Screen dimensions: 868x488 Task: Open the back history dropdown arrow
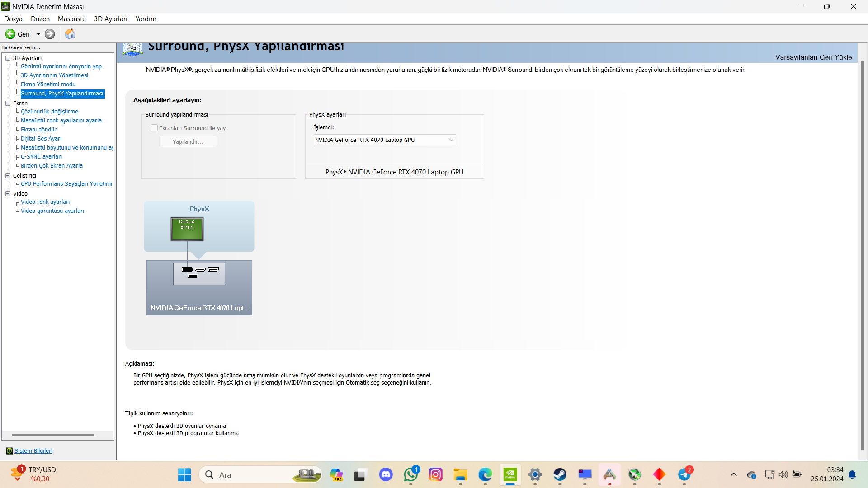click(x=38, y=34)
